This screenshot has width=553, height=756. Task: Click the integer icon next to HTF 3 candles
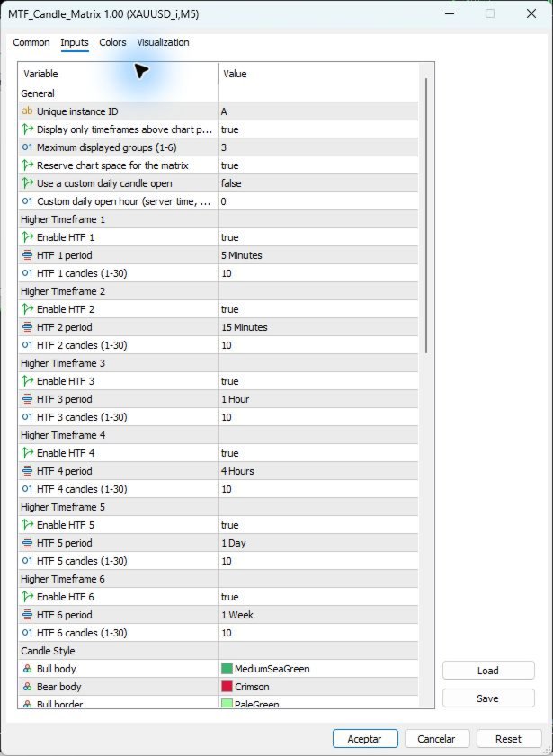click(28, 417)
